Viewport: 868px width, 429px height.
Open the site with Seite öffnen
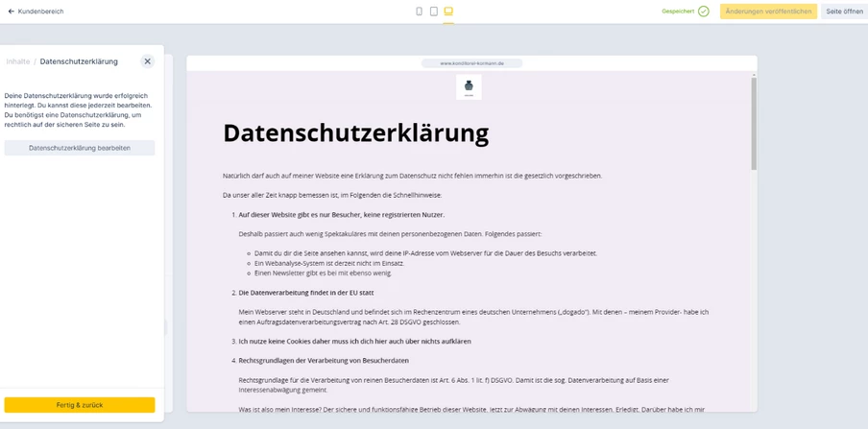(x=844, y=12)
